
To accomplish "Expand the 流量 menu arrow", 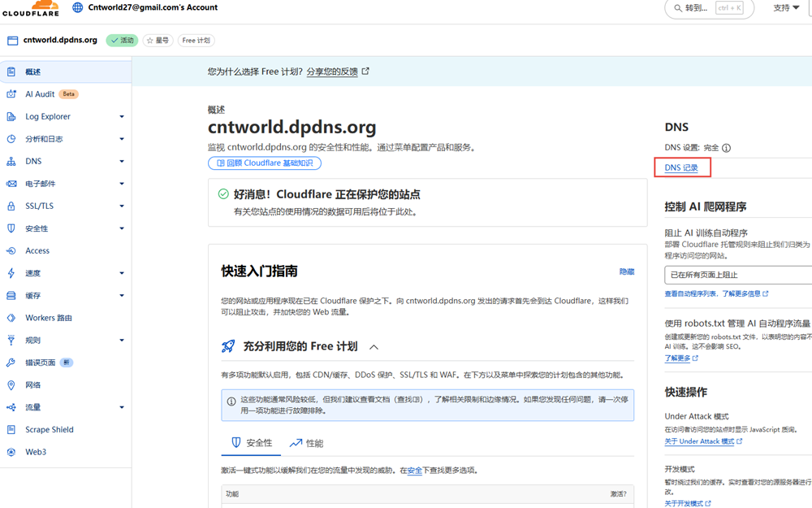I will point(122,407).
